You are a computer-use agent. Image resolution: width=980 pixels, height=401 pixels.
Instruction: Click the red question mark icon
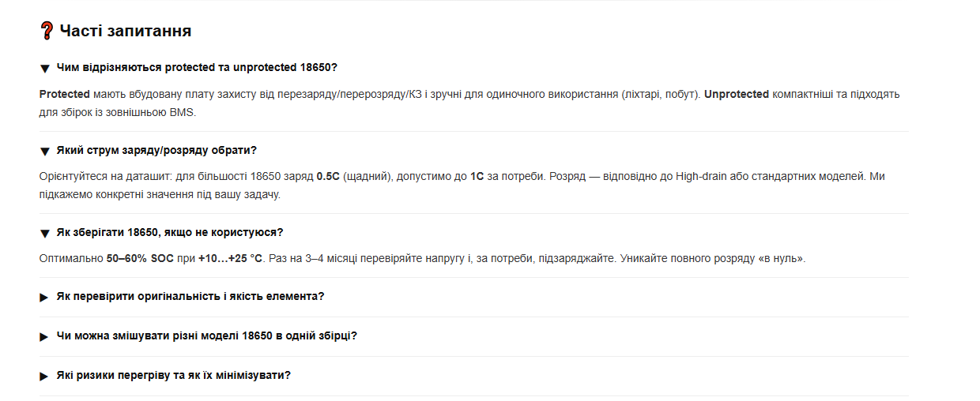click(x=46, y=32)
